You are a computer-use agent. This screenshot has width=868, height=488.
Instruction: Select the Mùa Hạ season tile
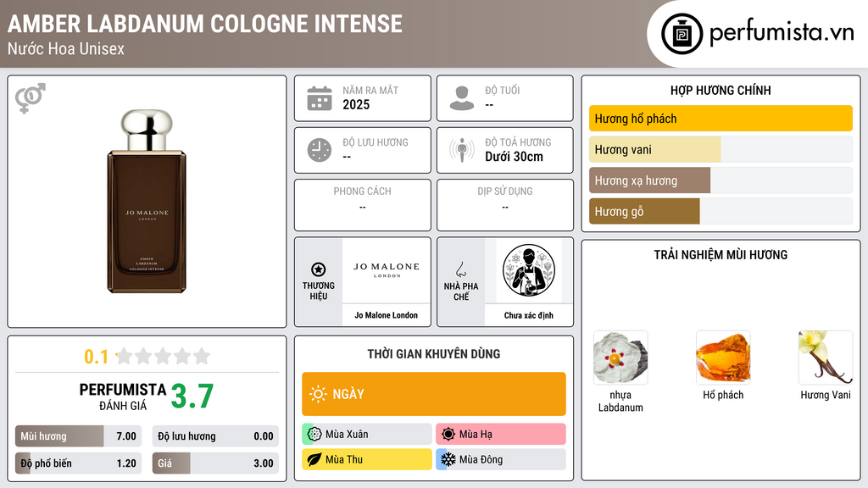pos(501,434)
